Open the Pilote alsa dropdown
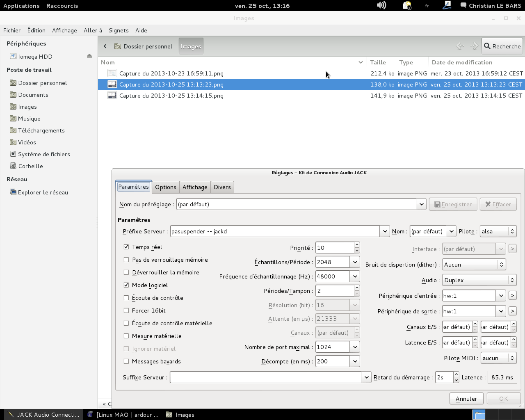The image size is (525, 420). click(498, 231)
